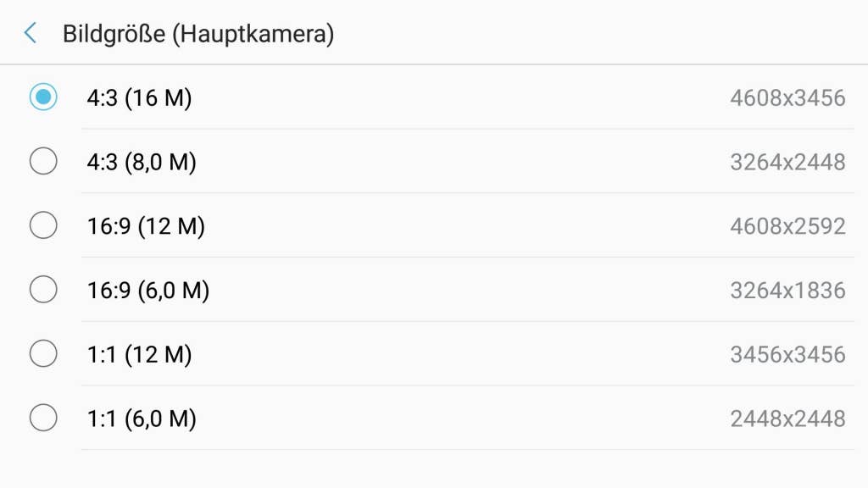Viewport: 868px width, 488px height.
Task: Pick the 1:1 (12 M) radio button
Action: pyautogui.click(x=43, y=353)
